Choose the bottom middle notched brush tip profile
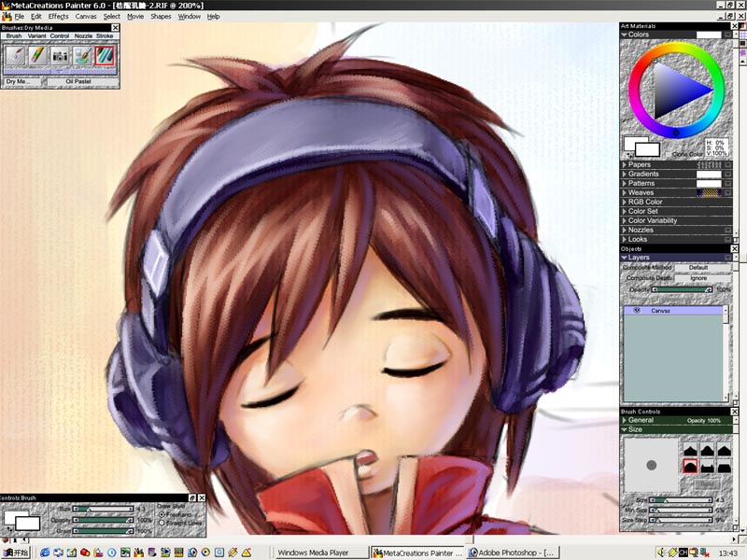 (x=707, y=466)
